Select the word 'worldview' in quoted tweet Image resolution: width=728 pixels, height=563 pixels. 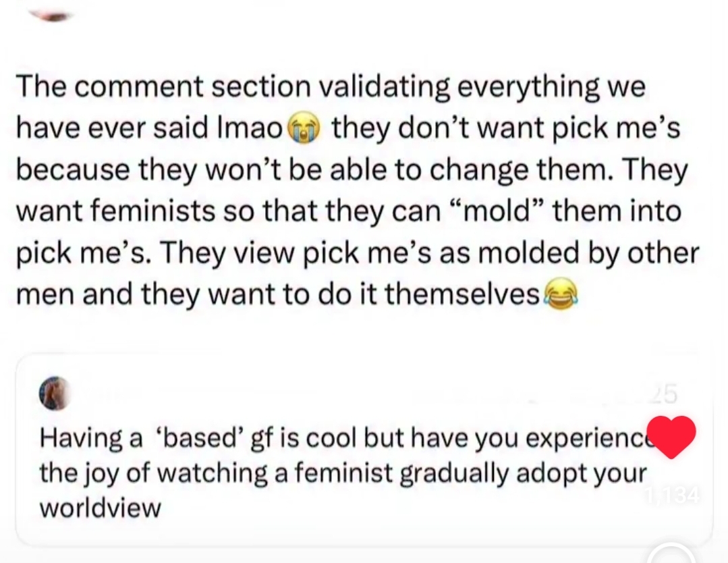click(101, 508)
